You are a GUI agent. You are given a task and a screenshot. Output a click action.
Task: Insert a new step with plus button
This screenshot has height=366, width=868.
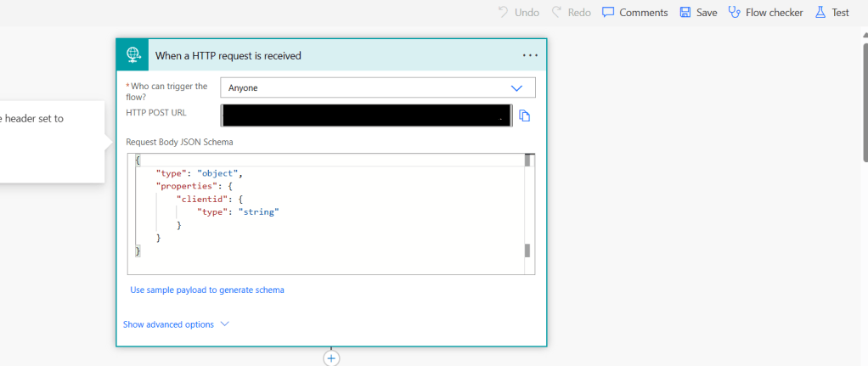331,358
